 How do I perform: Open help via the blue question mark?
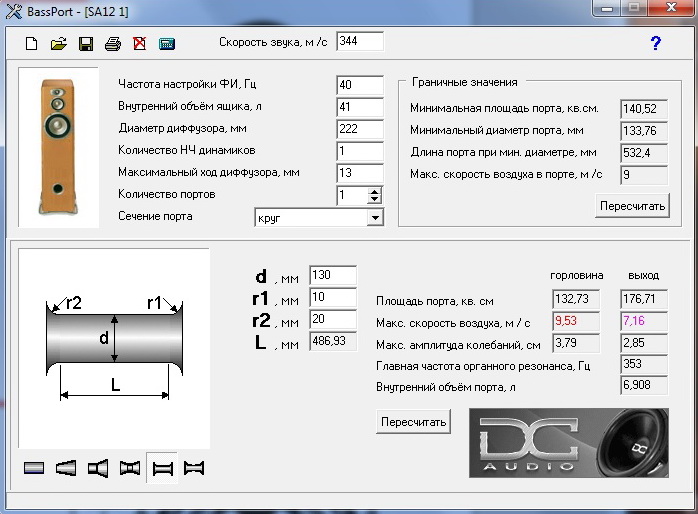(x=656, y=43)
